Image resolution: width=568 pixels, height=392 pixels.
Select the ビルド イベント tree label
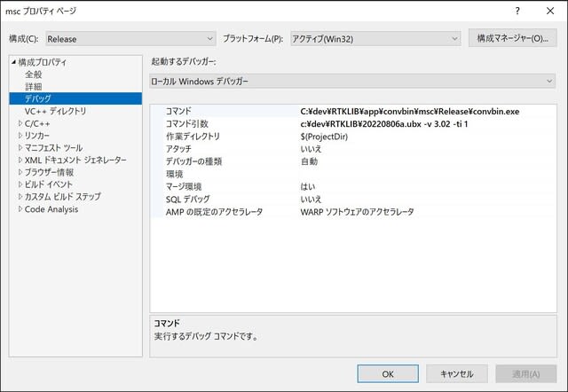(49, 184)
